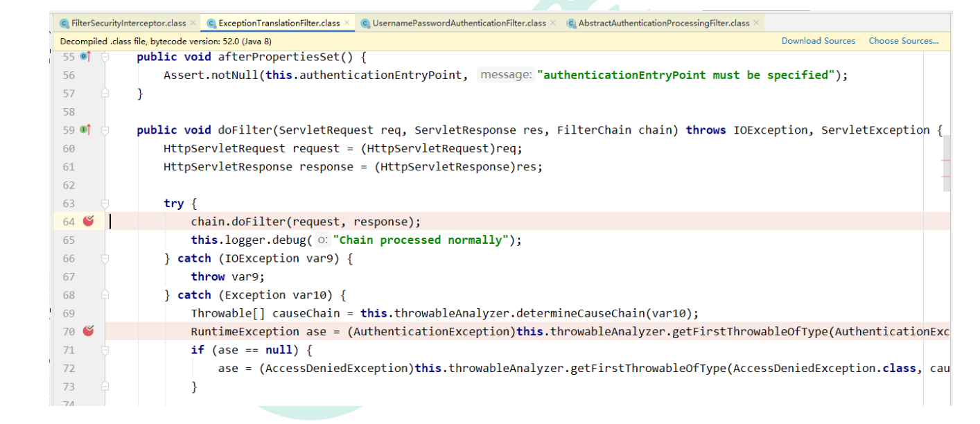
Task: Collapse the doFilter method at line 59
Action: 105,130
